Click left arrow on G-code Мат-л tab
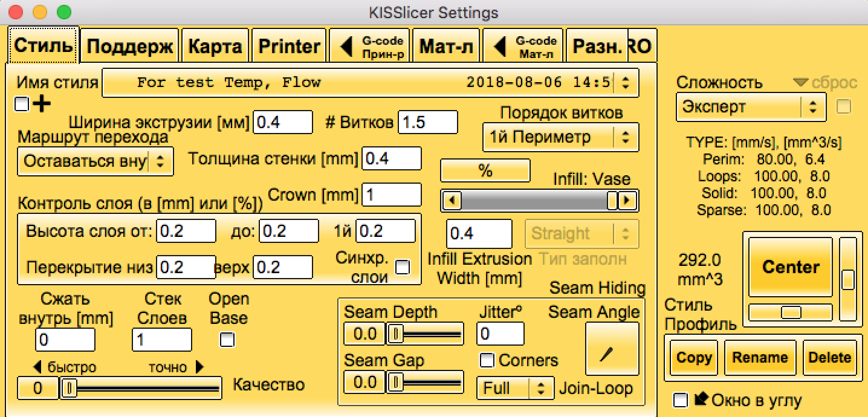 [499, 47]
